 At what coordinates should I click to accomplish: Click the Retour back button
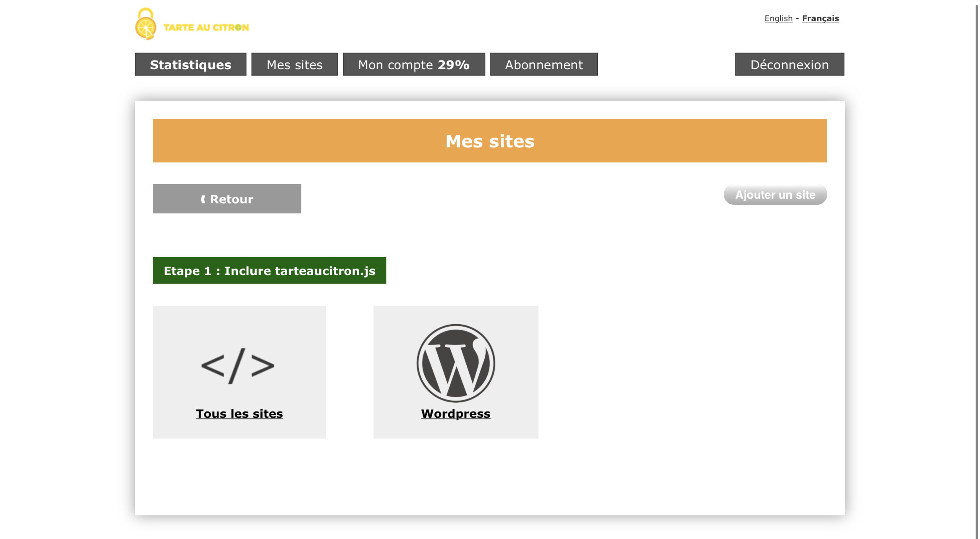[227, 199]
